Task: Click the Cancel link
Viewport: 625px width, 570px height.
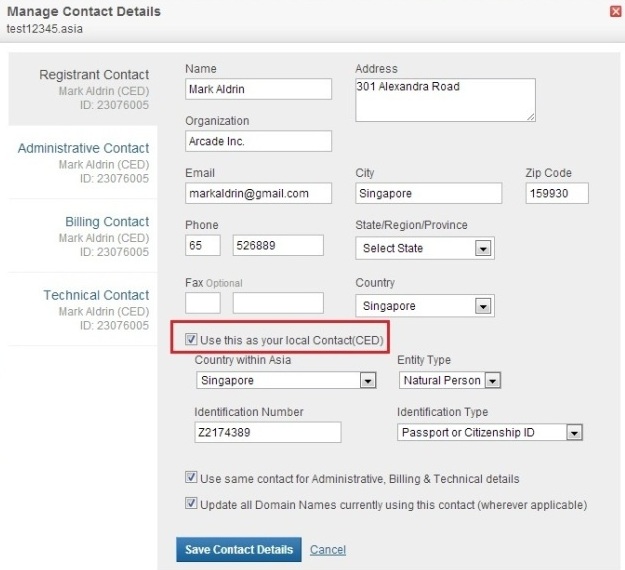Action: pos(328,550)
